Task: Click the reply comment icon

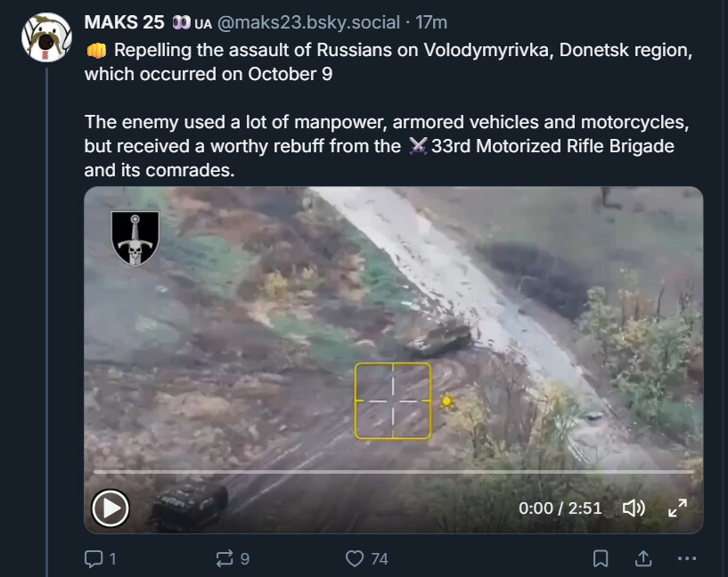Action: (x=94, y=558)
